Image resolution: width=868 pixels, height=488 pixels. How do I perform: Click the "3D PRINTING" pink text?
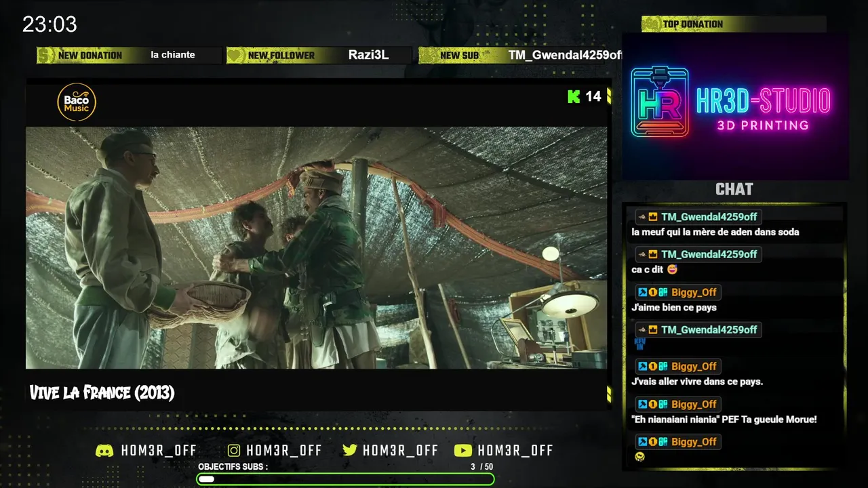click(x=763, y=125)
